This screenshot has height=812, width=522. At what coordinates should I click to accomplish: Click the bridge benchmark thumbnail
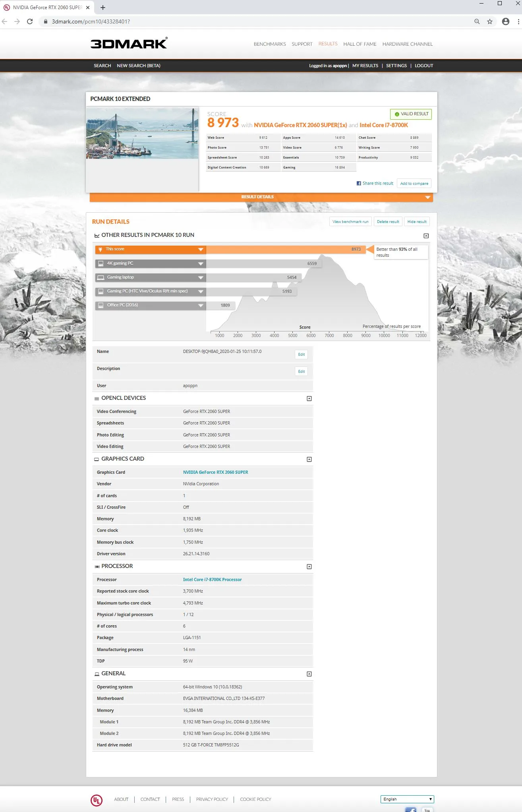point(142,133)
